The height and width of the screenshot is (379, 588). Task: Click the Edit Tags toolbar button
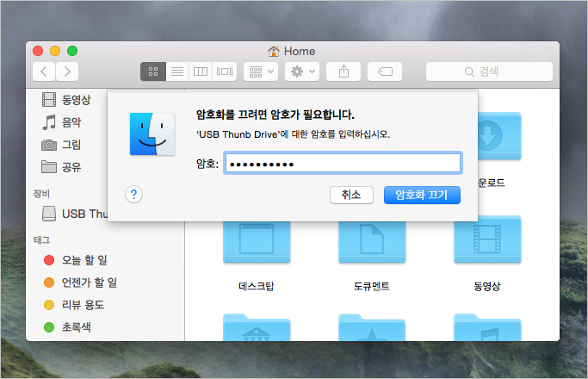click(385, 71)
